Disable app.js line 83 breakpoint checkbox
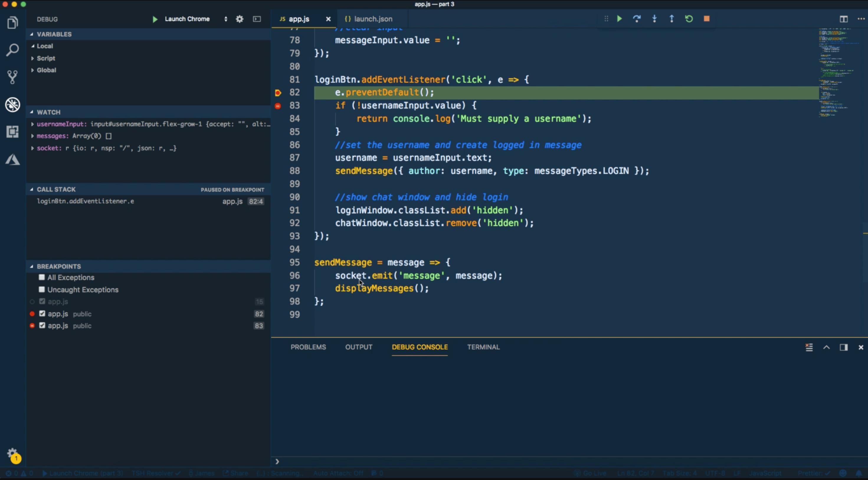Image resolution: width=868 pixels, height=480 pixels. (42, 326)
